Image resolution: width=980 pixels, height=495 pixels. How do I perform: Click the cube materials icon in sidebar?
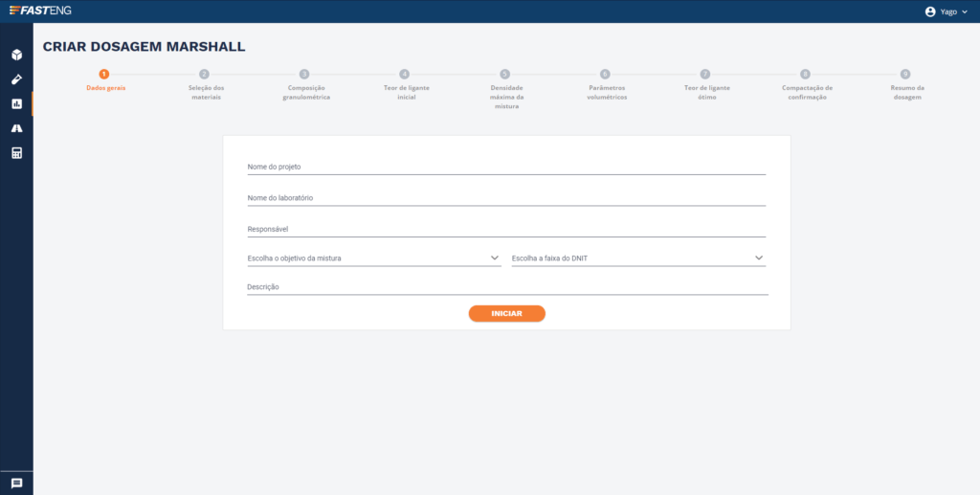tap(16, 55)
